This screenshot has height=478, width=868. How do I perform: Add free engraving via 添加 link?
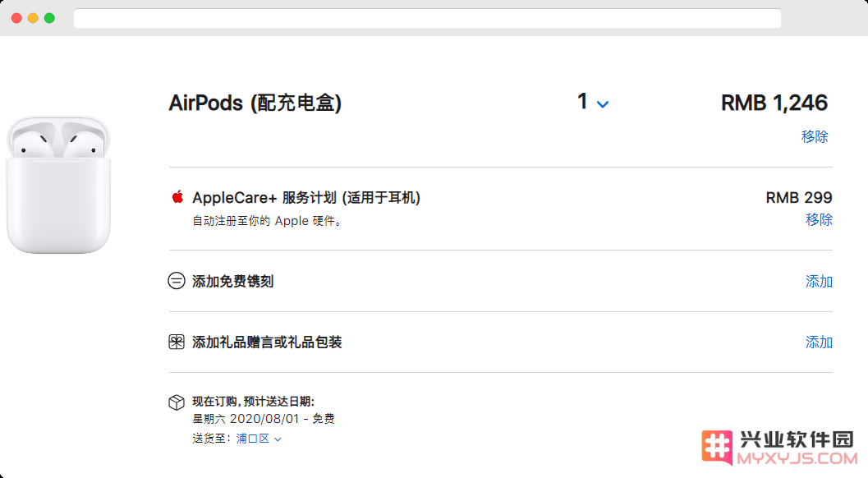pos(819,282)
